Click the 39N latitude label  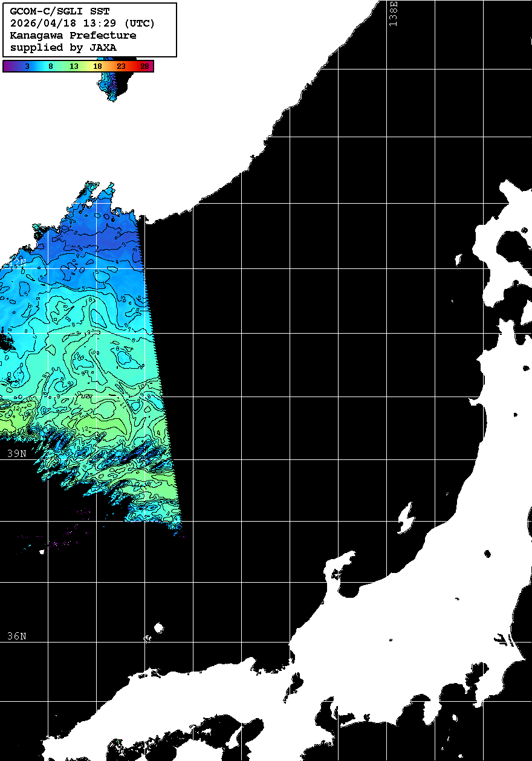(16, 453)
